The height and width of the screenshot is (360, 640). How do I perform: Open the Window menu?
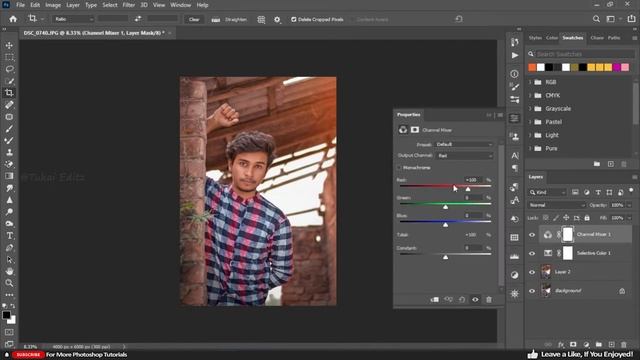(x=180, y=5)
